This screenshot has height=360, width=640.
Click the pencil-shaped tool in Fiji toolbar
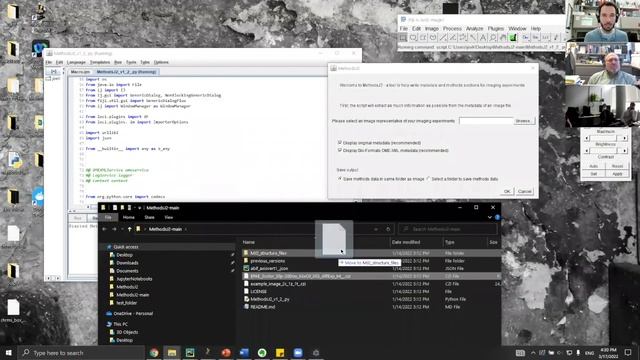pyautogui.click(x=556, y=38)
